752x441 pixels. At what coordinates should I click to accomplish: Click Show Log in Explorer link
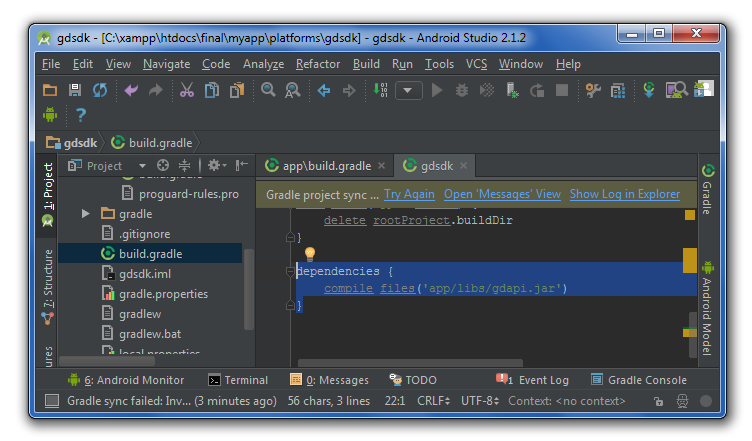coord(625,194)
